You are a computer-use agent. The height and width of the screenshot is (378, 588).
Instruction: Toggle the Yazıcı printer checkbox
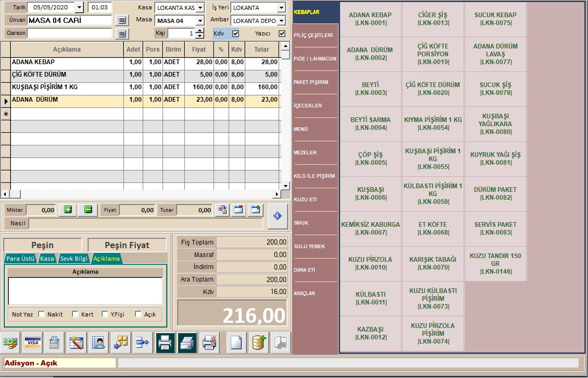tap(282, 33)
